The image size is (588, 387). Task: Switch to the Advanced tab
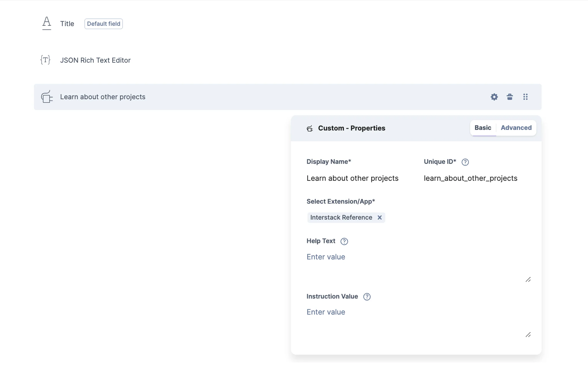coord(516,128)
